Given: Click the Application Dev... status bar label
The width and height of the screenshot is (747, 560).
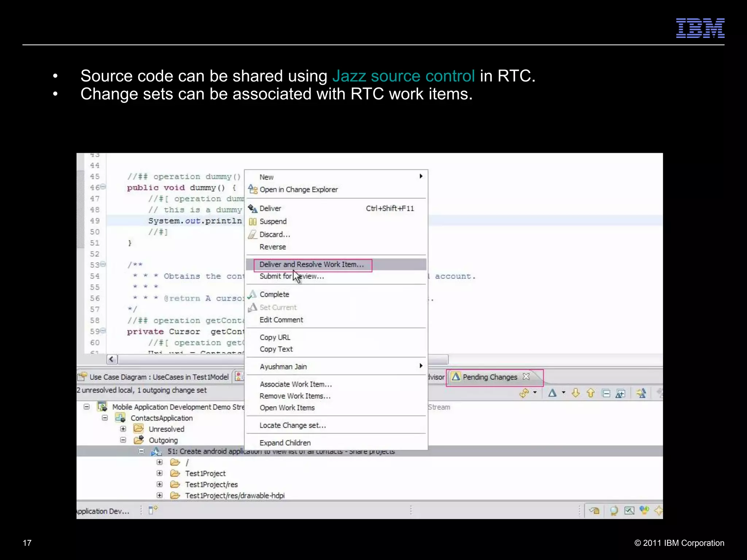Looking at the screenshot, I should coord(103,511).
